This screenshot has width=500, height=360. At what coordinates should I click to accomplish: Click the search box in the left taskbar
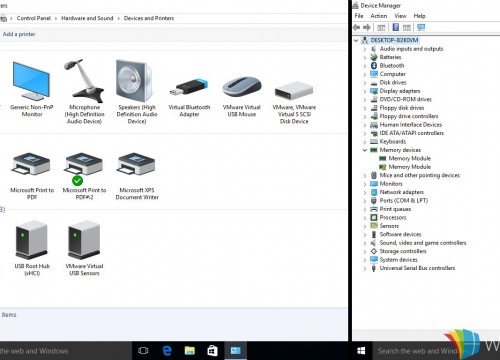pyautogui.click(x=66, y=351)
